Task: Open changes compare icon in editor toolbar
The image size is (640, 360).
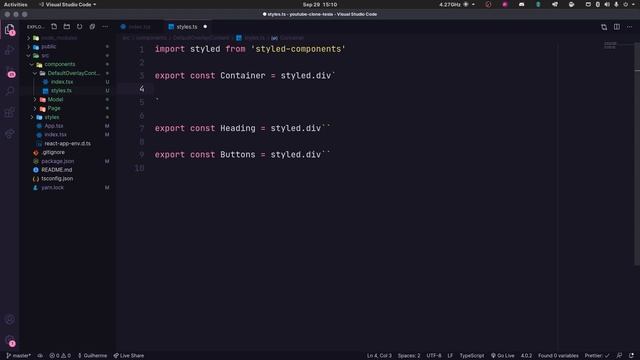Action: click(x=604, y=27)
